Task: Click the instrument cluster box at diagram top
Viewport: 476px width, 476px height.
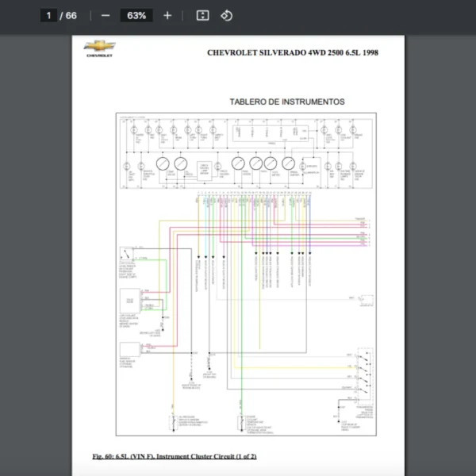Action: click(246, 152)
